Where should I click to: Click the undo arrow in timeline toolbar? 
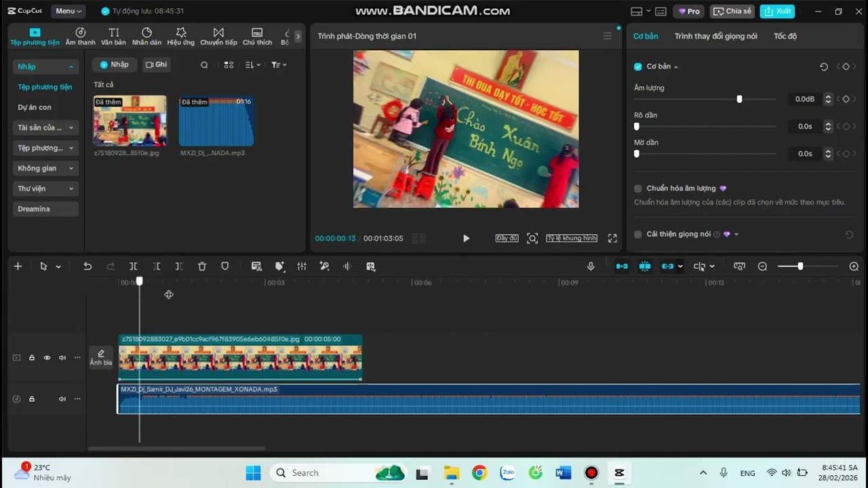click(87, 266)
